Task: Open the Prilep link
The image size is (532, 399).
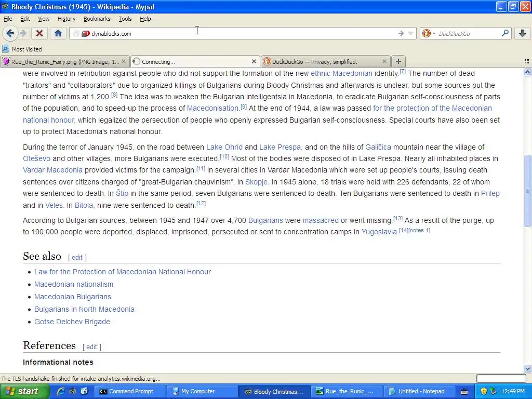Action: (490, 193)
